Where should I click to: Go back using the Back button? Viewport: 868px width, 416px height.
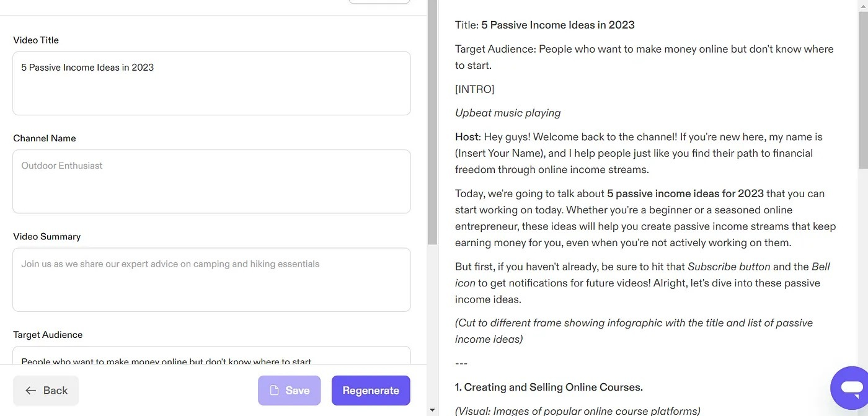46,391
